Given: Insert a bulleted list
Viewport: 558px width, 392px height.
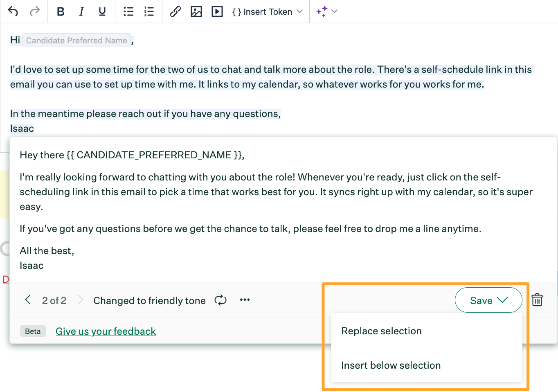Looking at the screenshot, I should [x=128, y=11].
